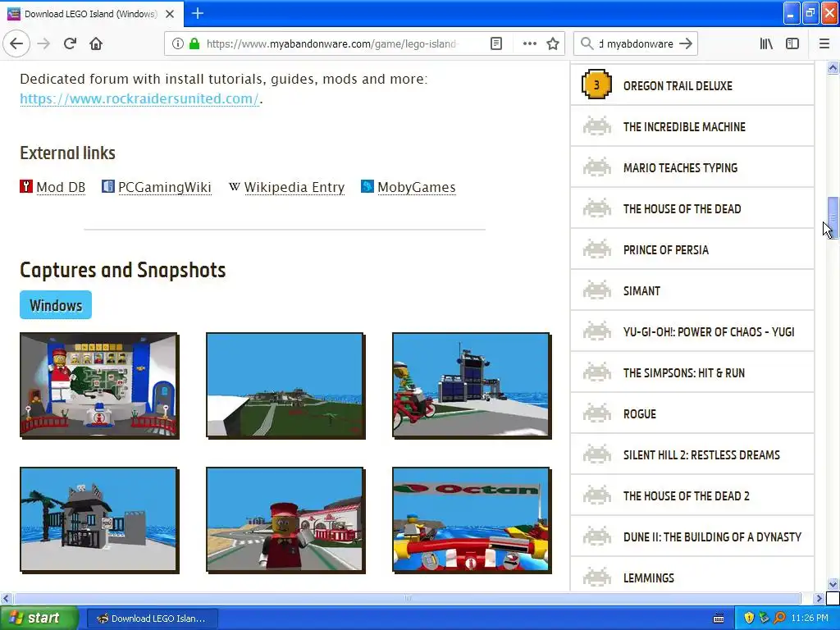Viewport: 840px width, 630px height.
Task: Open The House of the Dead entry
Action: 682,209
